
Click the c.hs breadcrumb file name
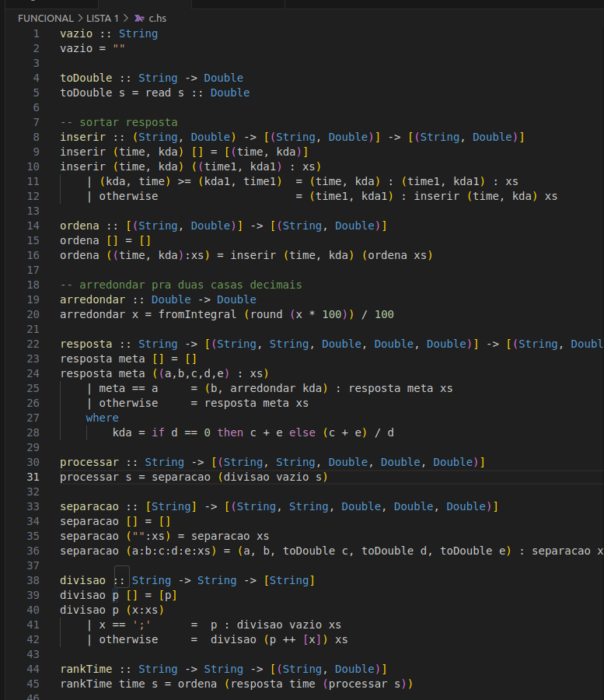(158, 19)
